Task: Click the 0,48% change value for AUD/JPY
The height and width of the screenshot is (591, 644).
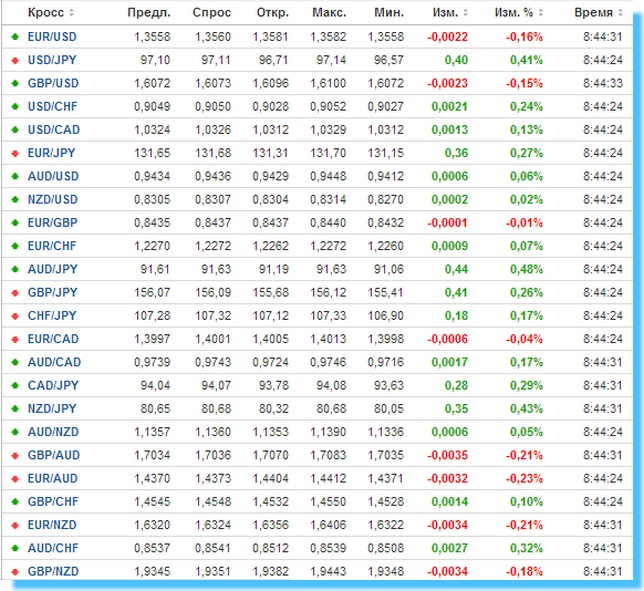Action: pyautogui.click(x=526, y=269)
